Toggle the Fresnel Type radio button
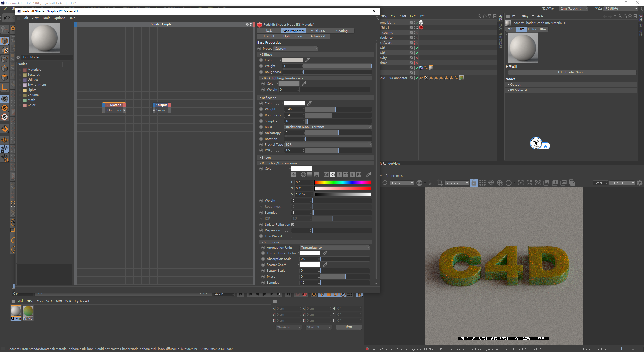Screen dimensions: 644x352 click(x=261, y=145)
